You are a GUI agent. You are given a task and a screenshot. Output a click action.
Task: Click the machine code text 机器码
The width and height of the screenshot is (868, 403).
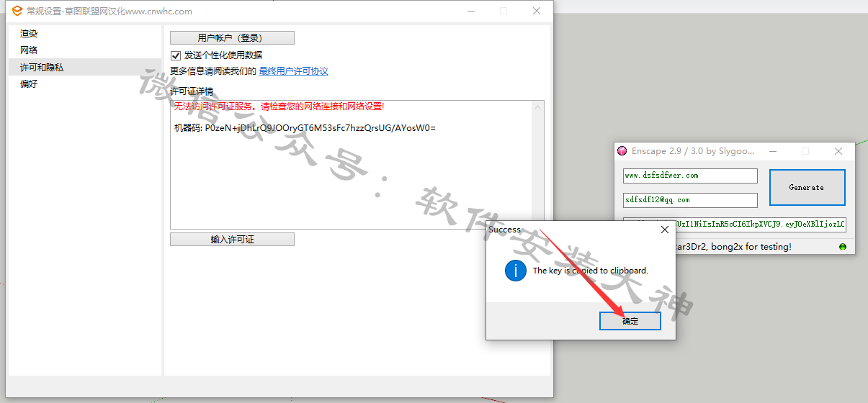pos(305,128)
